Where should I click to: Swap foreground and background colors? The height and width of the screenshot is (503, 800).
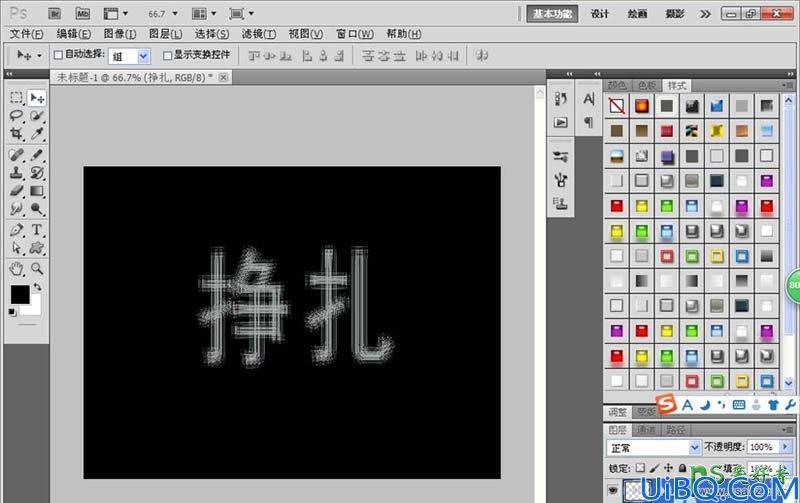click(37, 288)
